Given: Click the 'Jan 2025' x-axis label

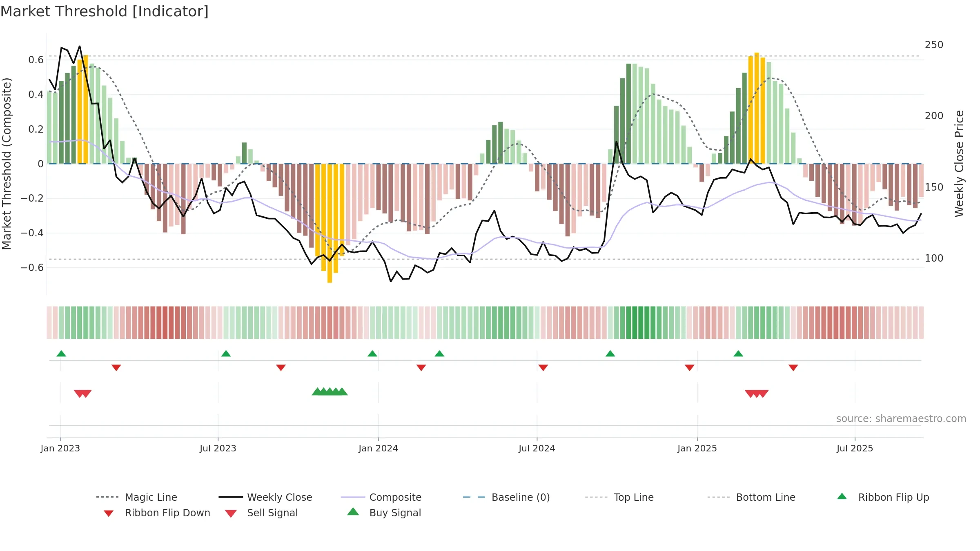Looking at the screenshot, I should point(697,448).
